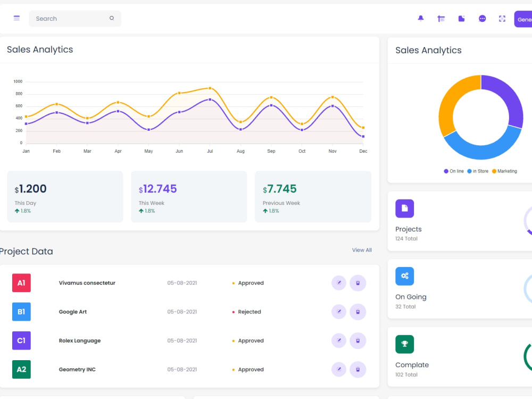Screen dimensions: 532x399
Task: Click the purple Gene… button in header
Action: [523, 19]
